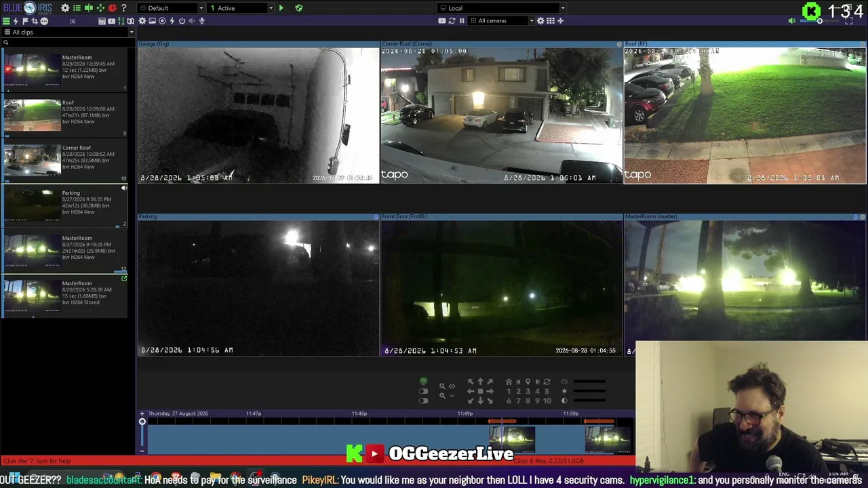The height and width of the screenshot is (488, 868).
Task: Open help via the question mark icon
Action: click(123, 8)
